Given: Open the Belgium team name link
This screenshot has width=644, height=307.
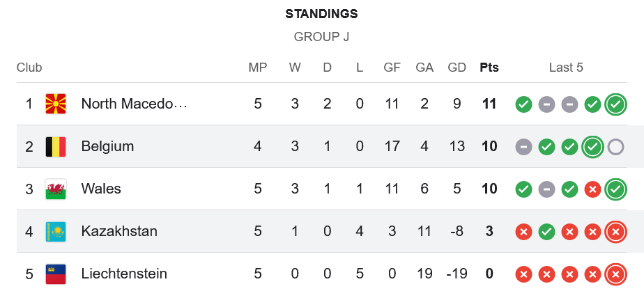Looking at the screenshot, I should [107, 146].
